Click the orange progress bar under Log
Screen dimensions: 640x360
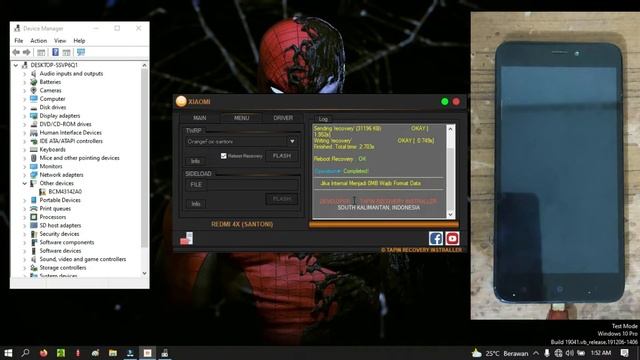click(x=384, y=224)
